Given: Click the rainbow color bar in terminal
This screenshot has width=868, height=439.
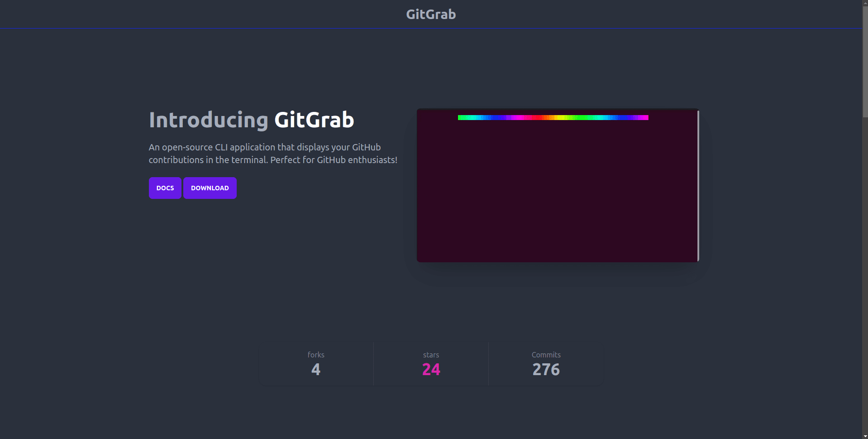Looking at the screenshot, I should (x=553, y=118).
